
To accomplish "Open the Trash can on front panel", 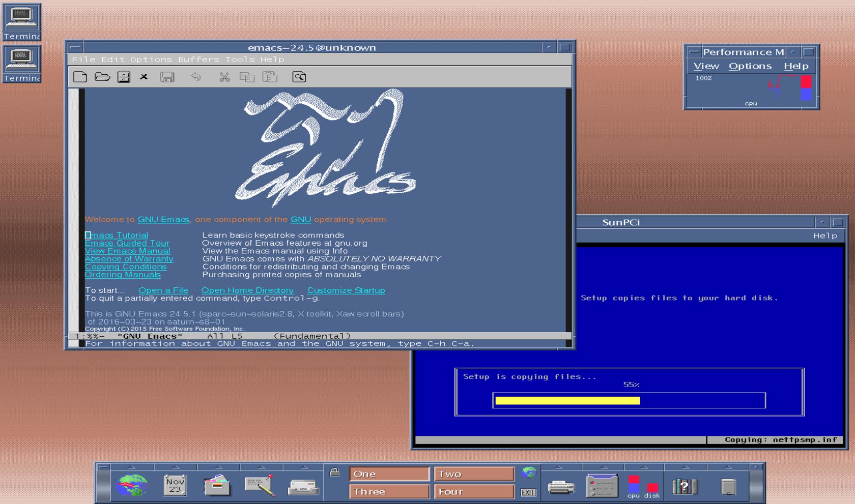I will coord(728,487).
